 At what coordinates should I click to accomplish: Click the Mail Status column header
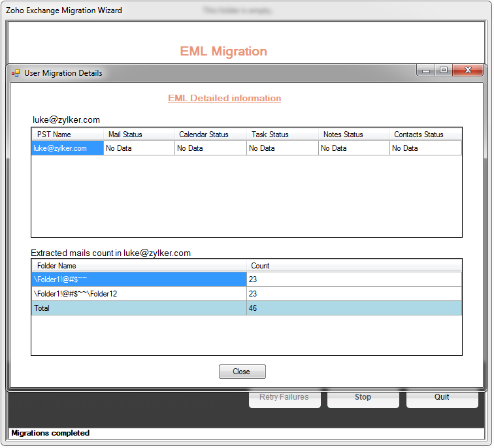pyautogui.click(x=139, y=135)
